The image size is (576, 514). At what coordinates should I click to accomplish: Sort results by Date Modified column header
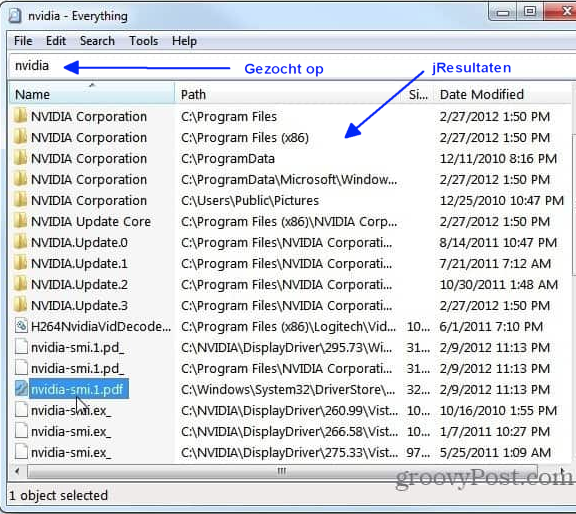click(x=501, y=94)
